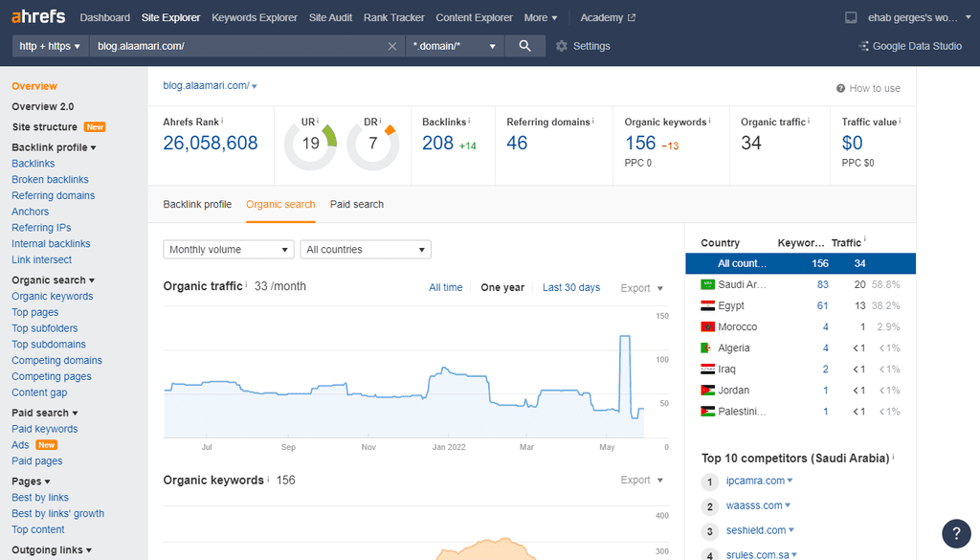Click info icon next to Ahrefs Rank
This screenshot has width=980, height=560.
point(222,121)
